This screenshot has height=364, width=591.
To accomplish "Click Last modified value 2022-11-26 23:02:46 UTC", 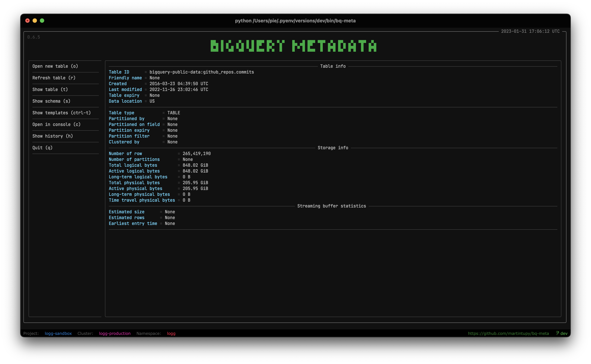I will 179,90.
